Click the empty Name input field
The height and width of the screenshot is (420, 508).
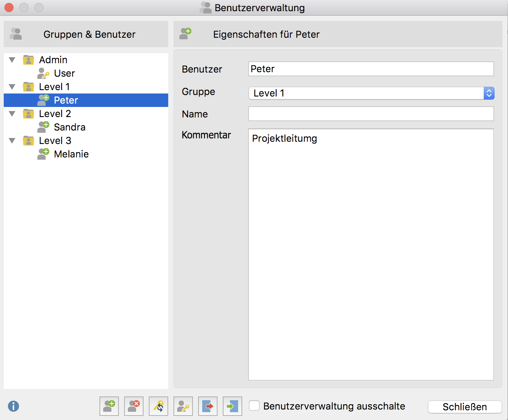pyautogui.click(x=371, y=114)
